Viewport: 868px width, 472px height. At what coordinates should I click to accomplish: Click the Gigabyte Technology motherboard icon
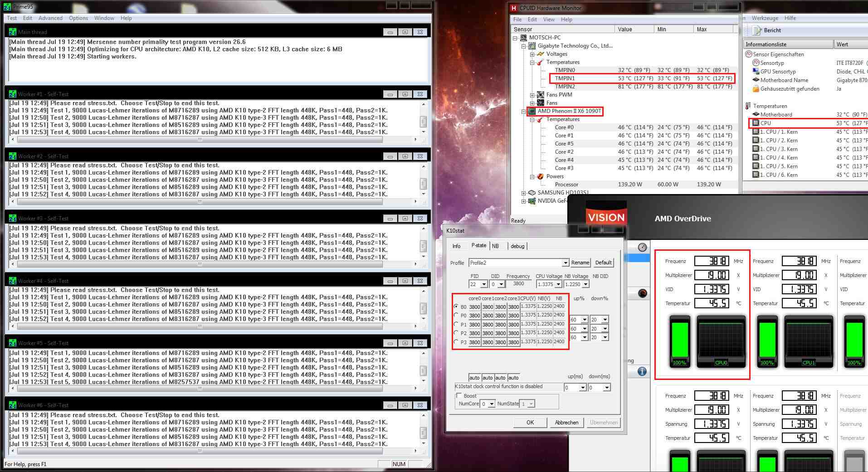click(532, 46)
